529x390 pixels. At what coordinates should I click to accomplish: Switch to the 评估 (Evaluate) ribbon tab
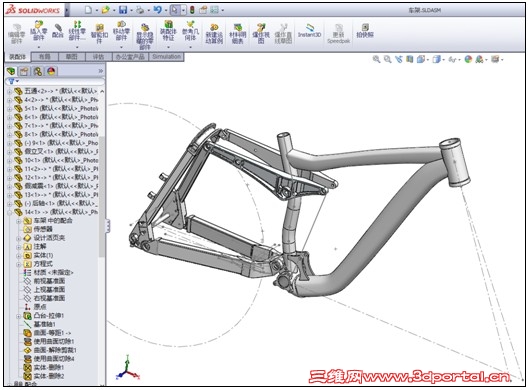pos(99,57)
